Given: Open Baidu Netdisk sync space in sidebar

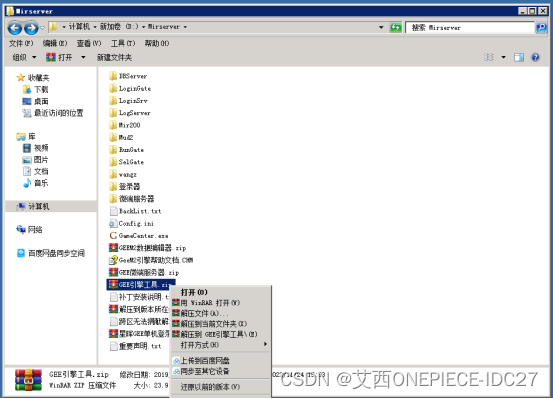Looking at the screenshot, I should click(51, 253).
